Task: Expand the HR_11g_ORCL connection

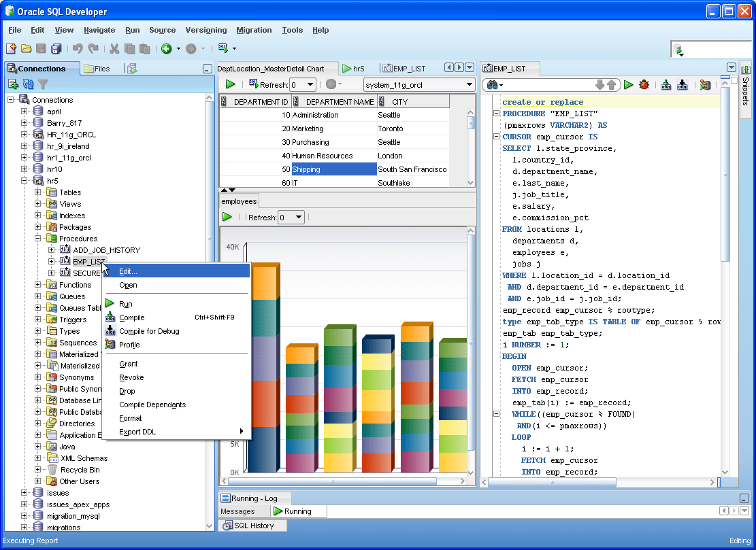Action: (x=24, y=135)
